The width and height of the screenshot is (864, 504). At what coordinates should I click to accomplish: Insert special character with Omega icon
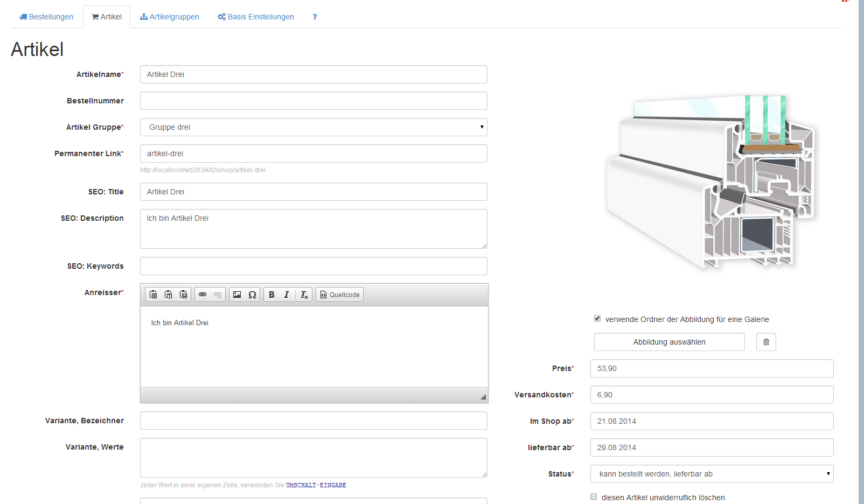(x=252, y=295)
